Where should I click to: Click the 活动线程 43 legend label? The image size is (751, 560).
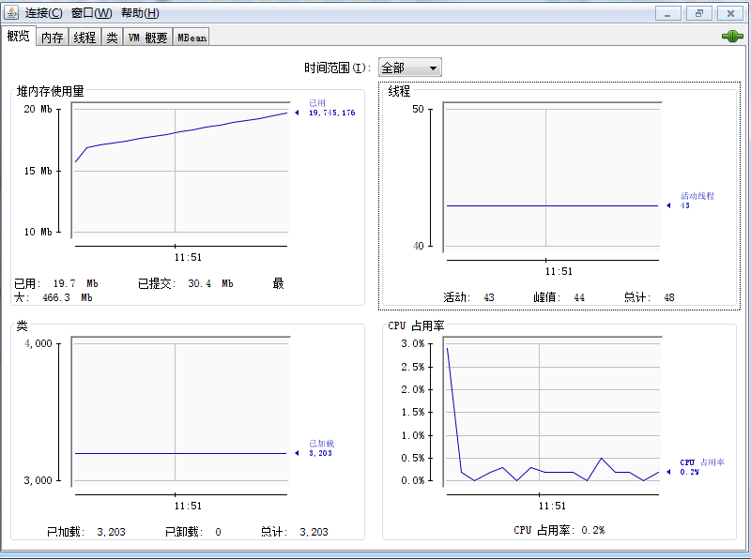[x=697, y=200]
